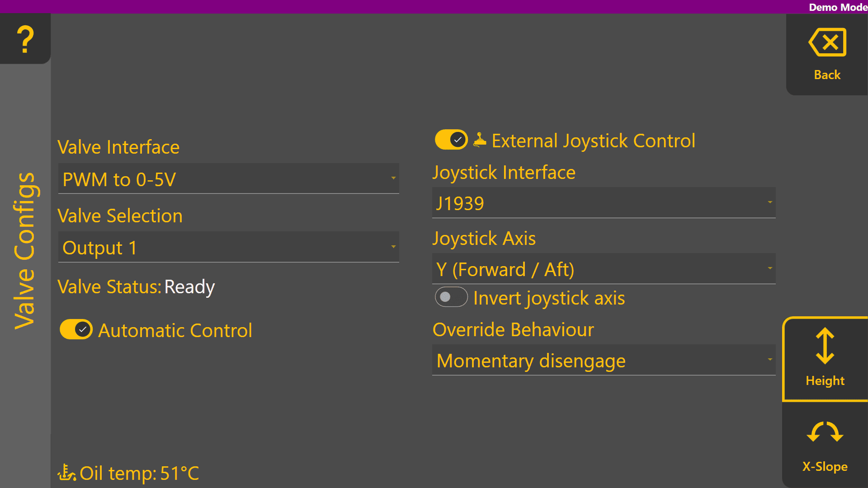Click the oil temperature icon
This screenshot has height=488, width=868.
(x=67, y=473)
